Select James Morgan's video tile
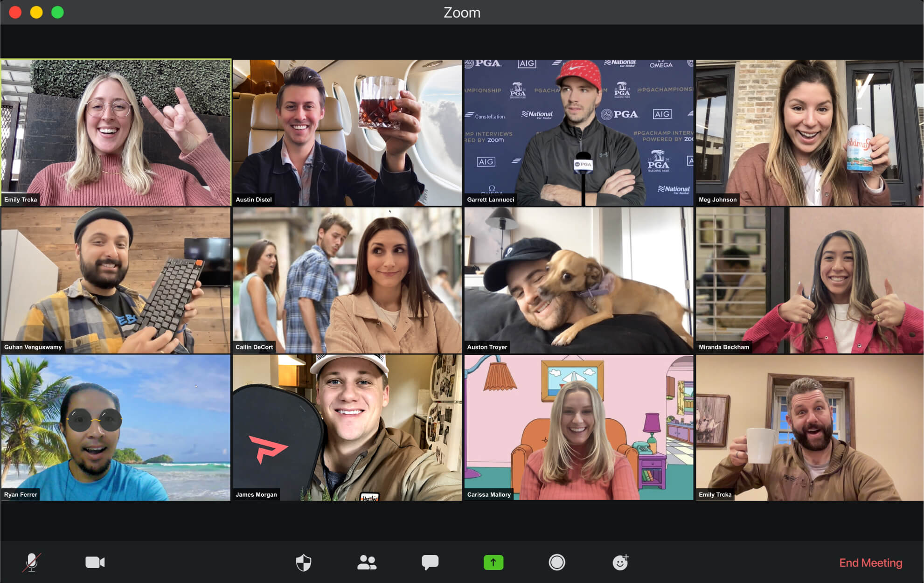924x583 pixels. pos(347,428)
